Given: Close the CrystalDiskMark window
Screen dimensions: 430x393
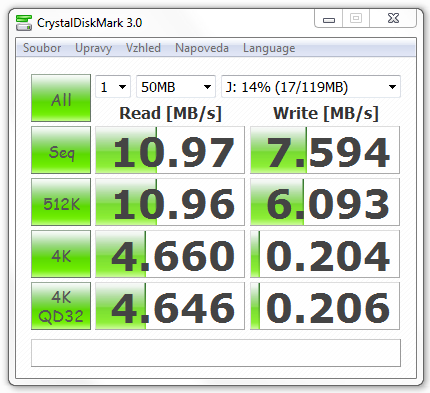Looking at the screenshot, I should 393,18.
